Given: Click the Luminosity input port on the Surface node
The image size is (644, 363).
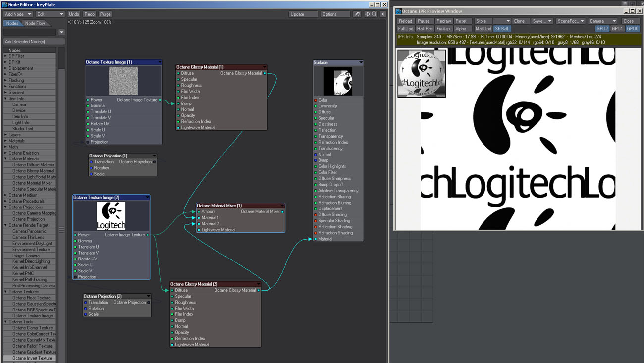Looking at the screenshot, I should point(316,106).
